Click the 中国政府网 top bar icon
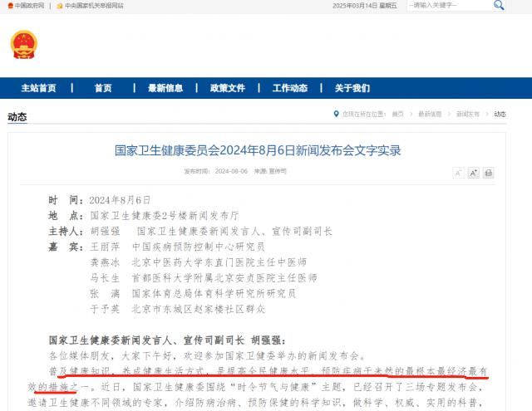 [8, 5]
